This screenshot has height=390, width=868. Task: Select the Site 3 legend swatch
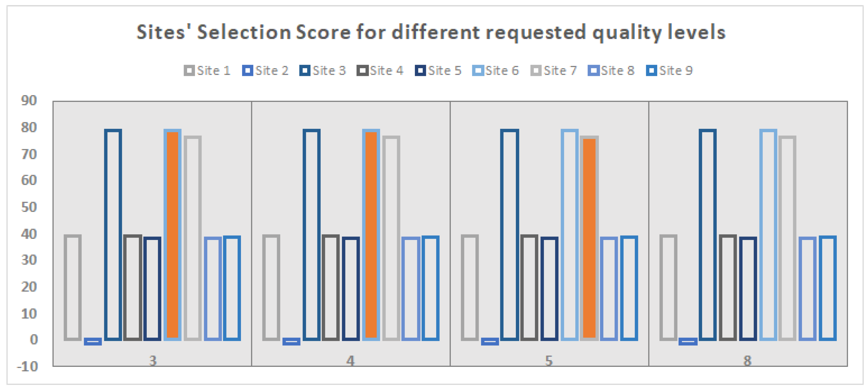click(304, 71)
